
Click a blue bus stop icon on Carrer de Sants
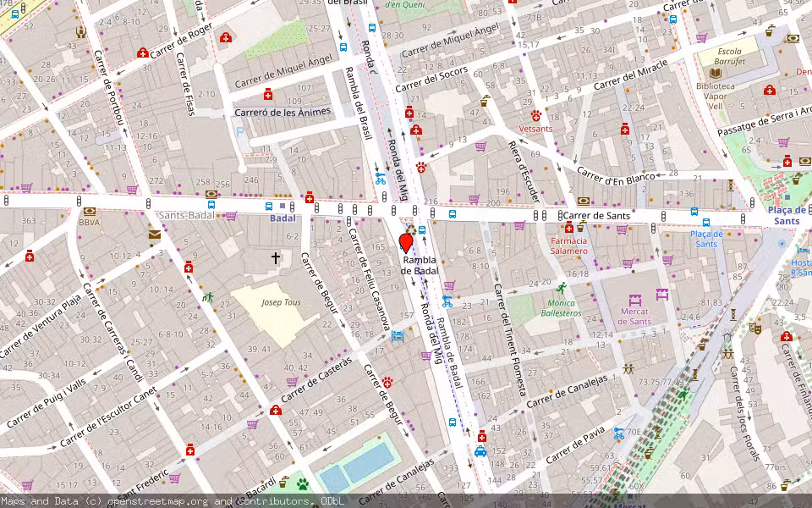(x=452, y=213)
